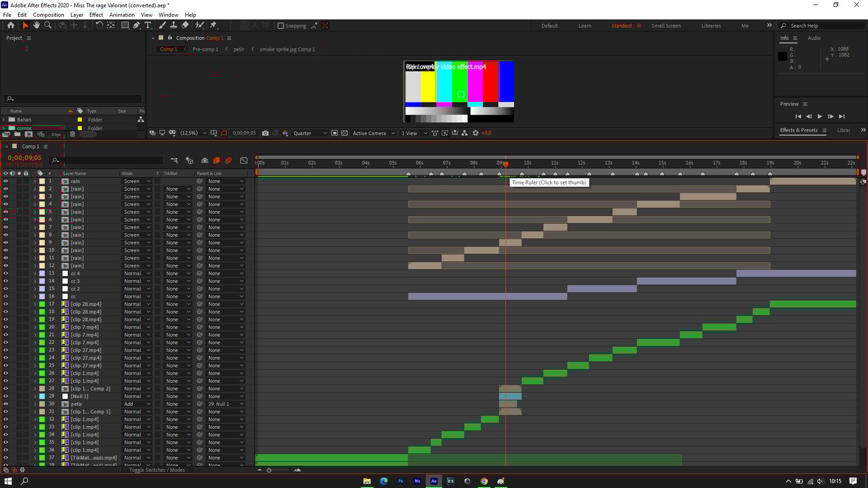Switch to the Audio panel tab

[x=814, y=38]
